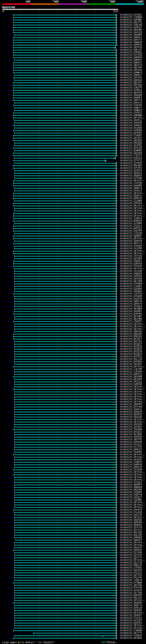Viewport: 146px width, 644px height.
Task: Select hit label UniRef100_O64456
Action: point(131,35)
